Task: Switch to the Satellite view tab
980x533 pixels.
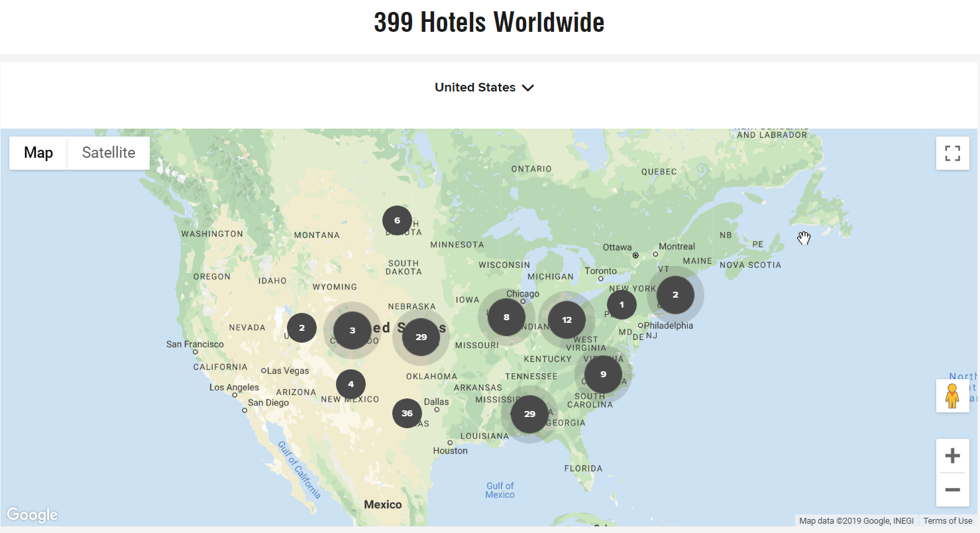Action: (109, 153)
